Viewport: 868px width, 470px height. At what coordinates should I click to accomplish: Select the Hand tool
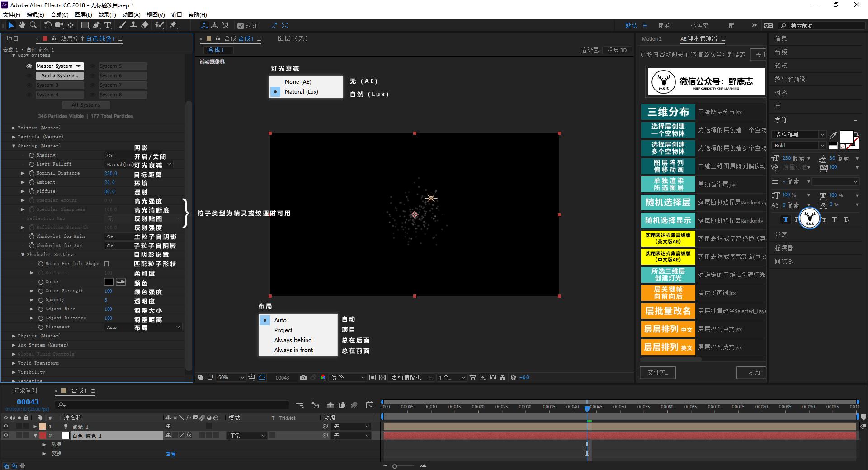(22, 25)
